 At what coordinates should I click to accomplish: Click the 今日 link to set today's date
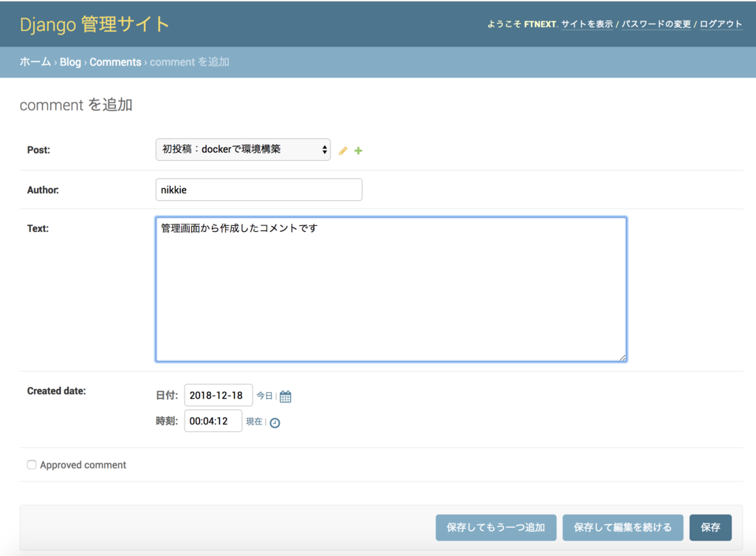(x=265, y=395)
